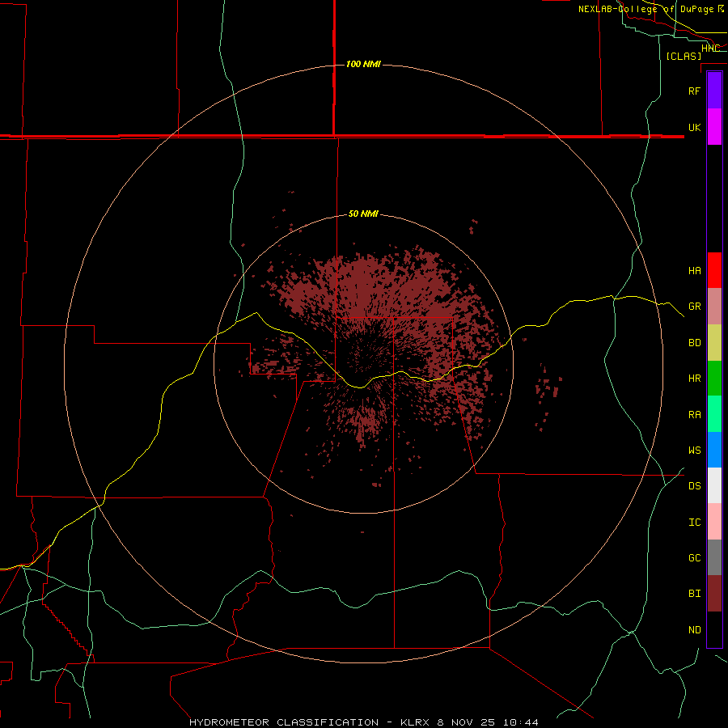Image resolution: width=728 pixels, height=728 pixels.
Task: Click the salmon GR legend color swatch
Action: 714,307
